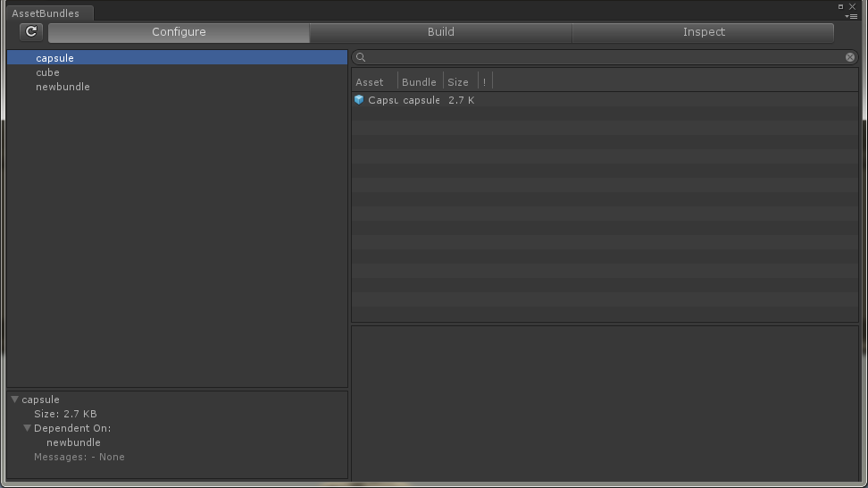The height and width of the screenshot is (488, 868).
Task: Collapse the Dependent On foldout
Action: tap(28, 428)
